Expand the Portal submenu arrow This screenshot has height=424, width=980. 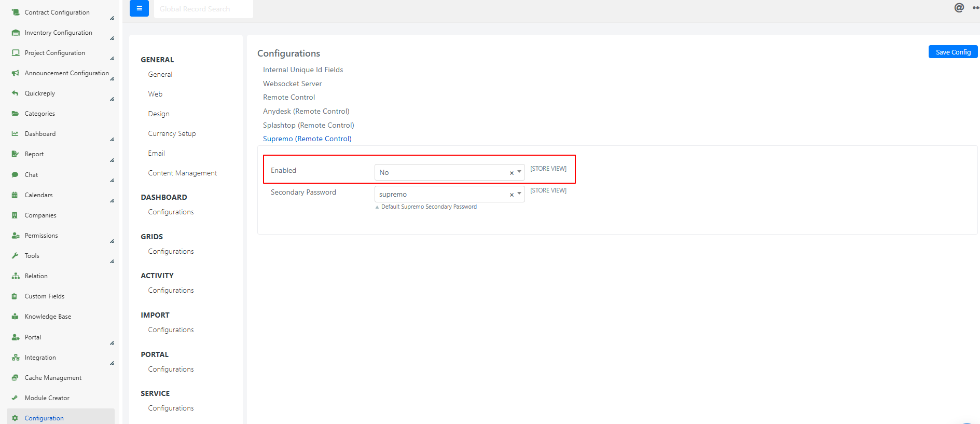click(112, 343)
